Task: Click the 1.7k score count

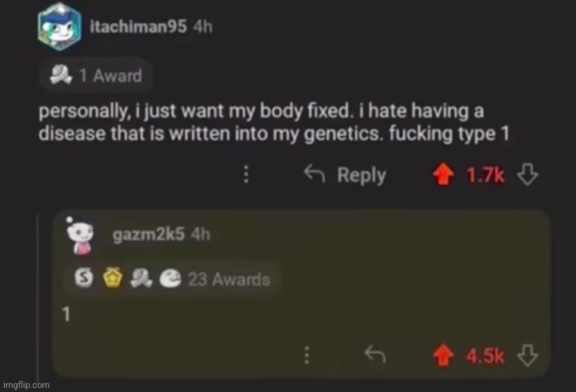Action: point(486,175)
